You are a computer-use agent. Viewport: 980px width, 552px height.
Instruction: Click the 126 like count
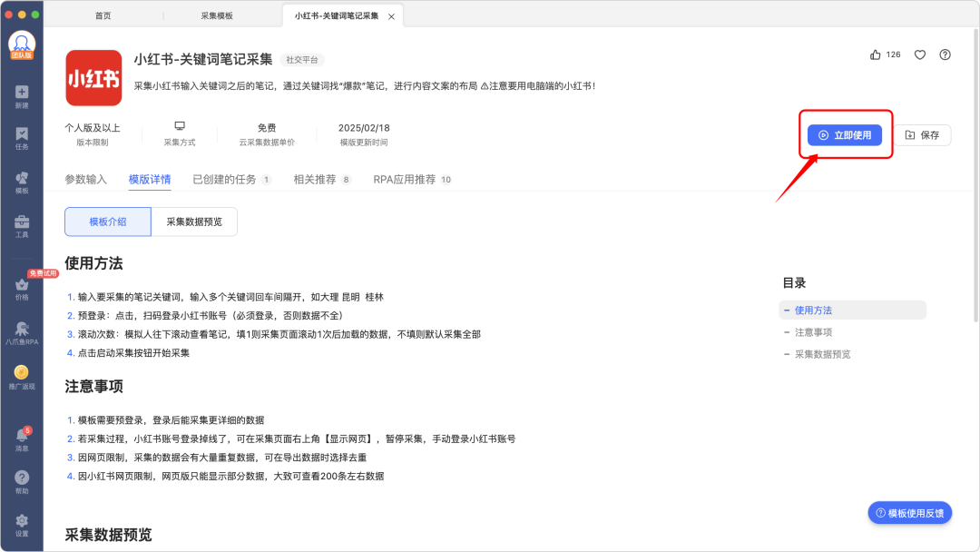(x=893, y=55)
